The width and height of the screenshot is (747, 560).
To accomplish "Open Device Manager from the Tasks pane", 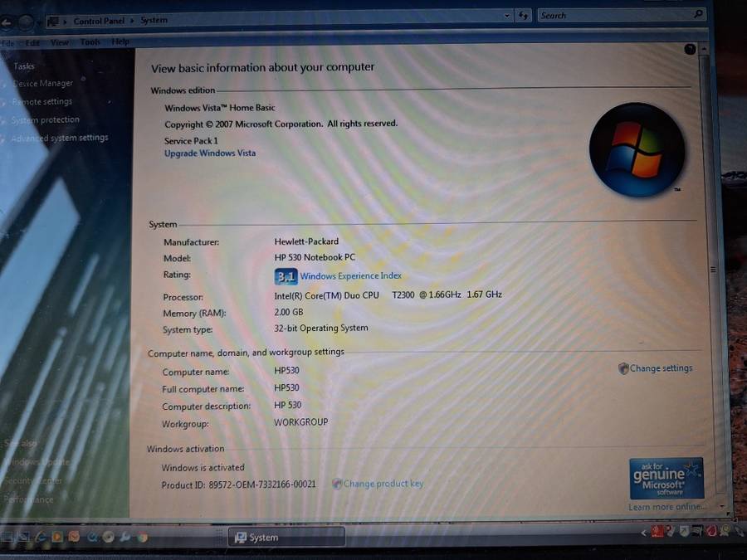I will pyautogui.click(x=43, y=84).
